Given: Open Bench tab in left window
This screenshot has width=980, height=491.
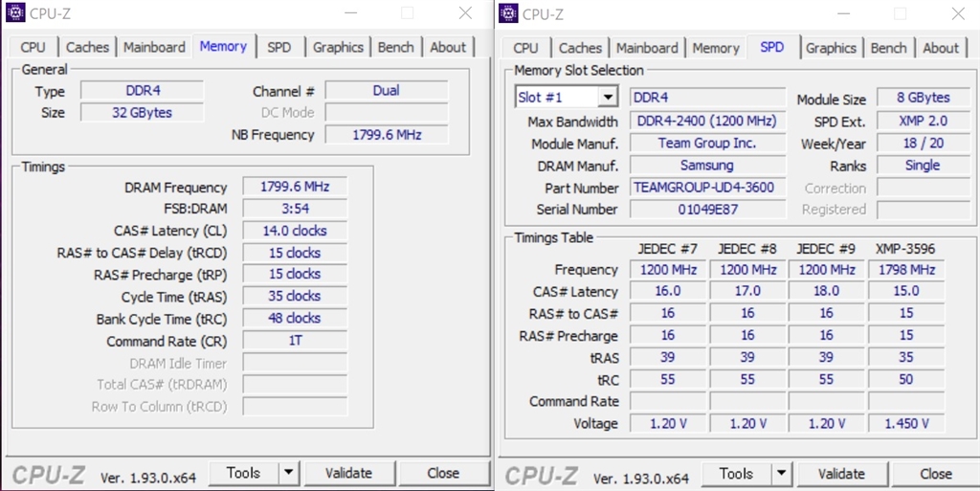Looking at the screenshot, I should (395, 48).
